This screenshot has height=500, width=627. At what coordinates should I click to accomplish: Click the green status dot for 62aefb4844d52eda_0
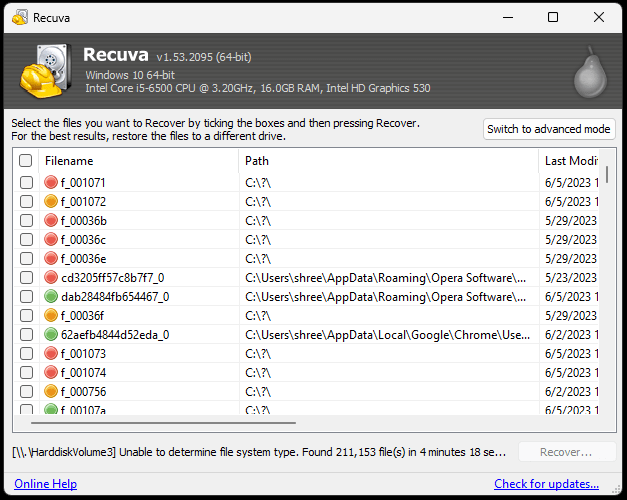tap(51, 335)
